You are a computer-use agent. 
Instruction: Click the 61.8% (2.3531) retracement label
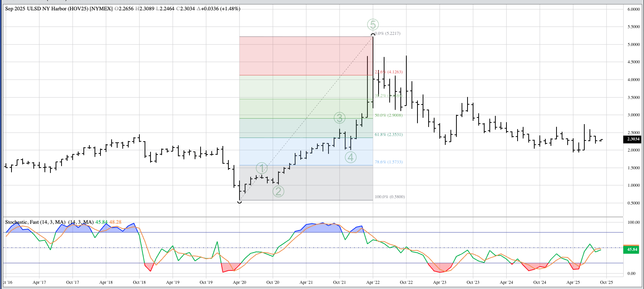(x=389, y=134)
